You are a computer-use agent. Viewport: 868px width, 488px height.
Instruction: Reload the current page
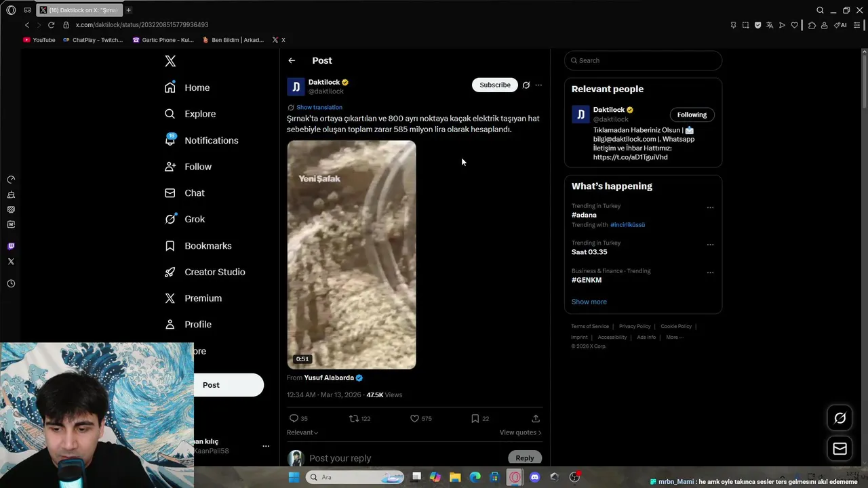click(51, 25)
